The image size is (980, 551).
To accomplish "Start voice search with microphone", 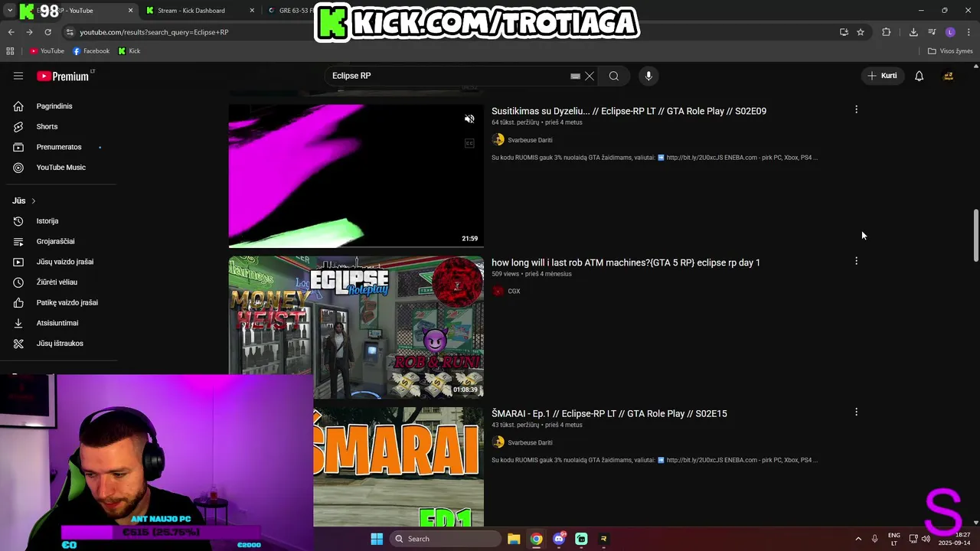I will click(648, 76).
